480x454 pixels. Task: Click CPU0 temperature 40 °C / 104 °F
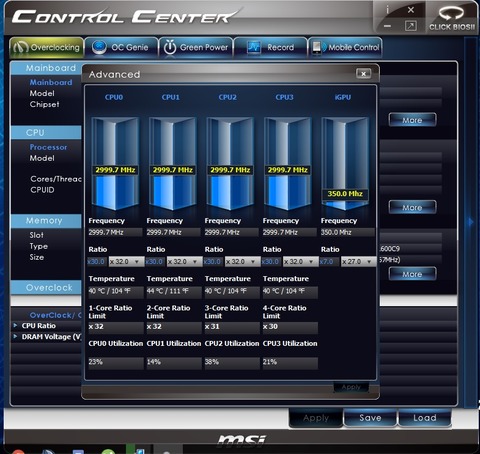tap(116, 291)
